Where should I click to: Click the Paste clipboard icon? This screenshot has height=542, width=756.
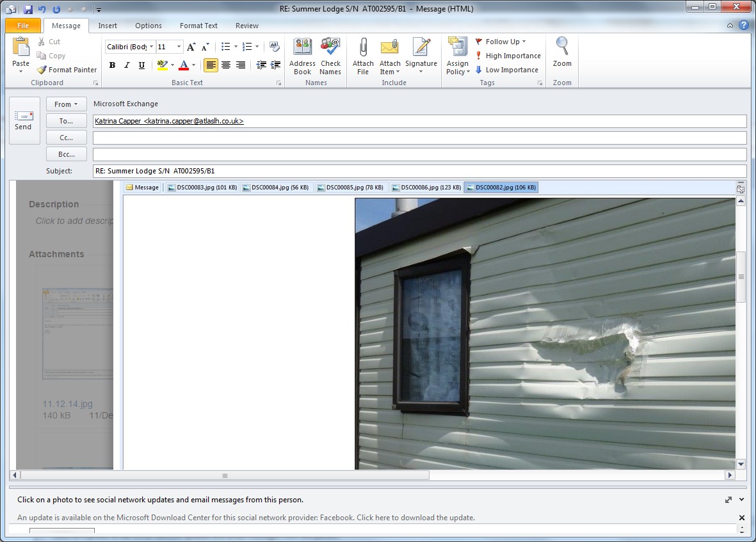pos(20,48)
